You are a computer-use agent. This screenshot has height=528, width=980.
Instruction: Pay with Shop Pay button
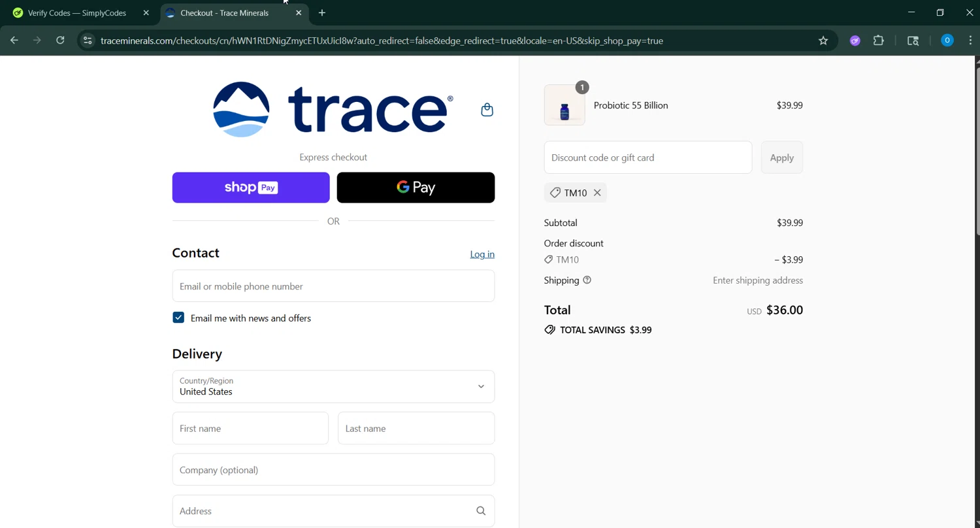pyautogui.click(x=251, y=188)
